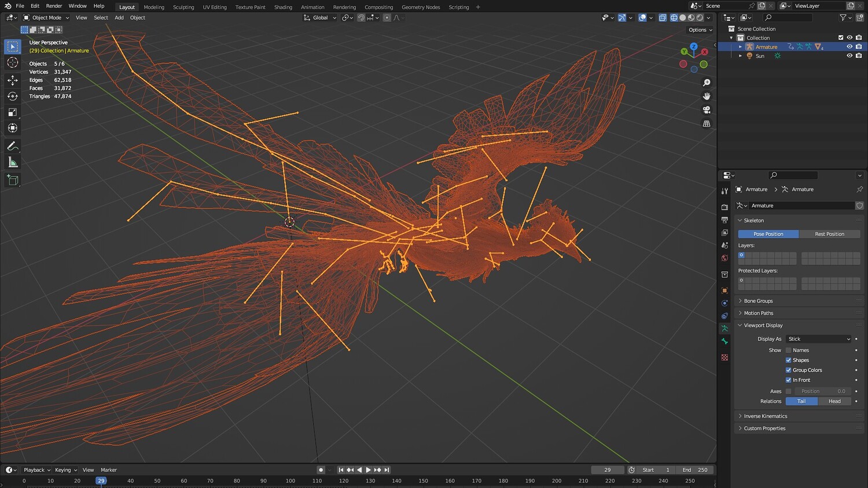
Task: Switch to the Geometry Nodes workspace tab
Action: click(x=421, y=7)
